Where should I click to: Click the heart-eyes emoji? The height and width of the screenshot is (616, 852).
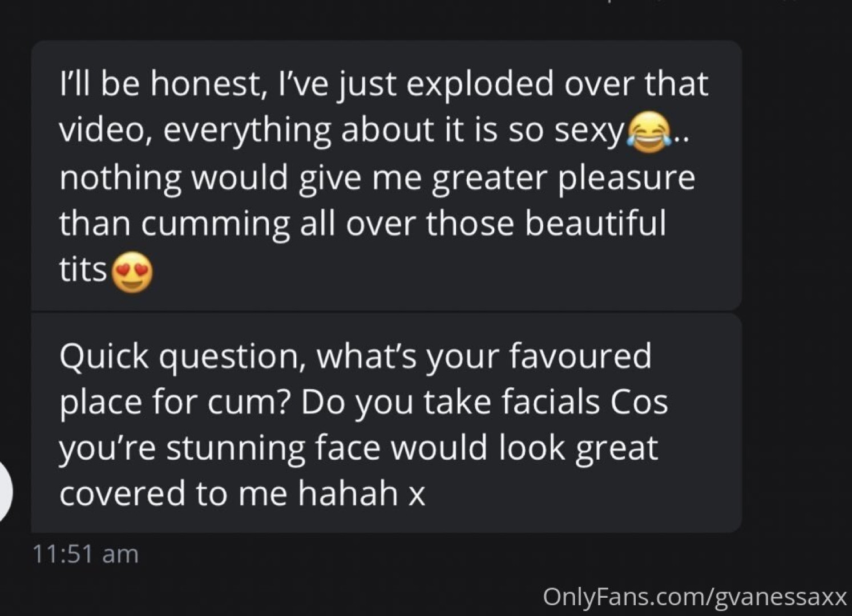click(132, 272)
